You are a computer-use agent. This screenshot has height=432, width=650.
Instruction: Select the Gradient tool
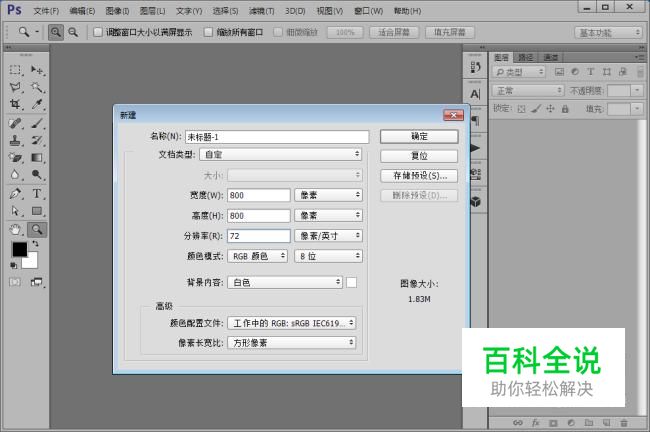(x=37, y=158)
